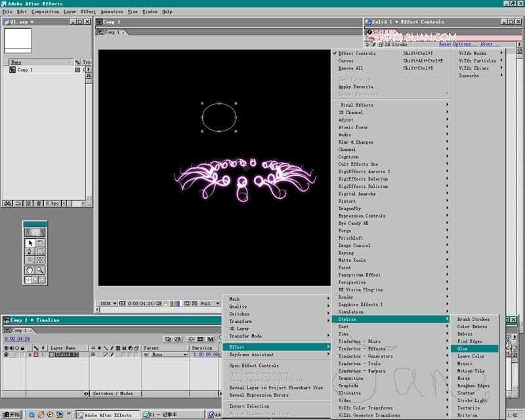Toggle the effect switch on Solid 1

112,354
